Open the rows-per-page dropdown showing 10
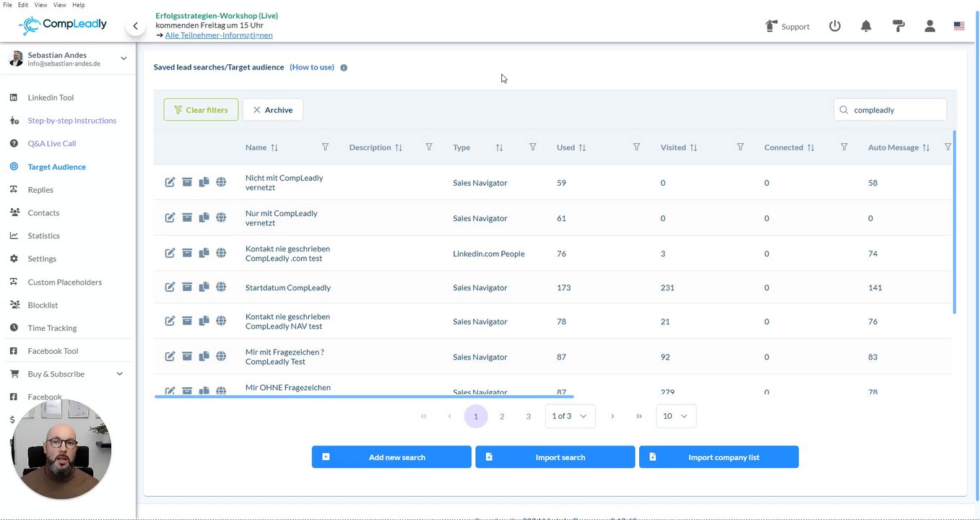The image size is (980, 520). pyautogui.click(x=676, y=416)
